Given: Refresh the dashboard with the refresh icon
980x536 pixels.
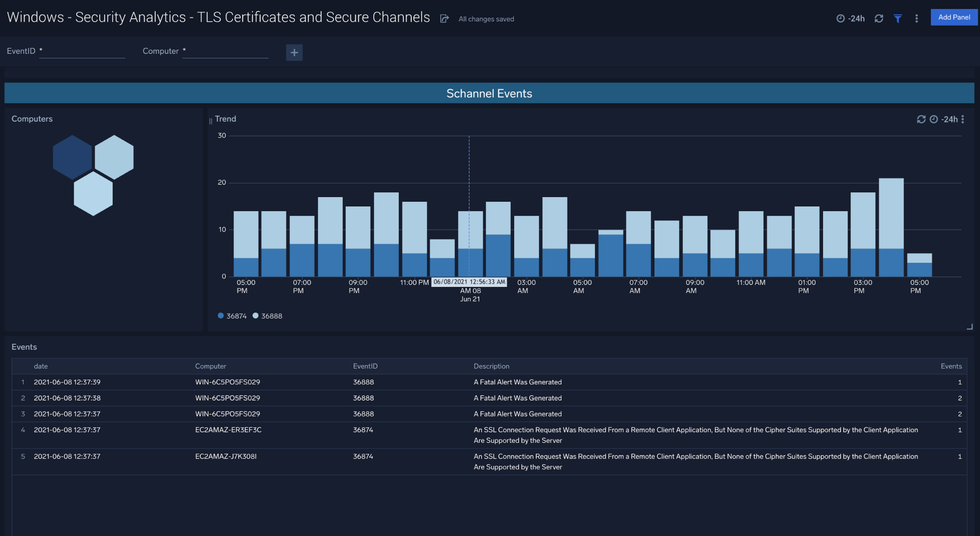Looking at the screenshot, I should 879,18.
